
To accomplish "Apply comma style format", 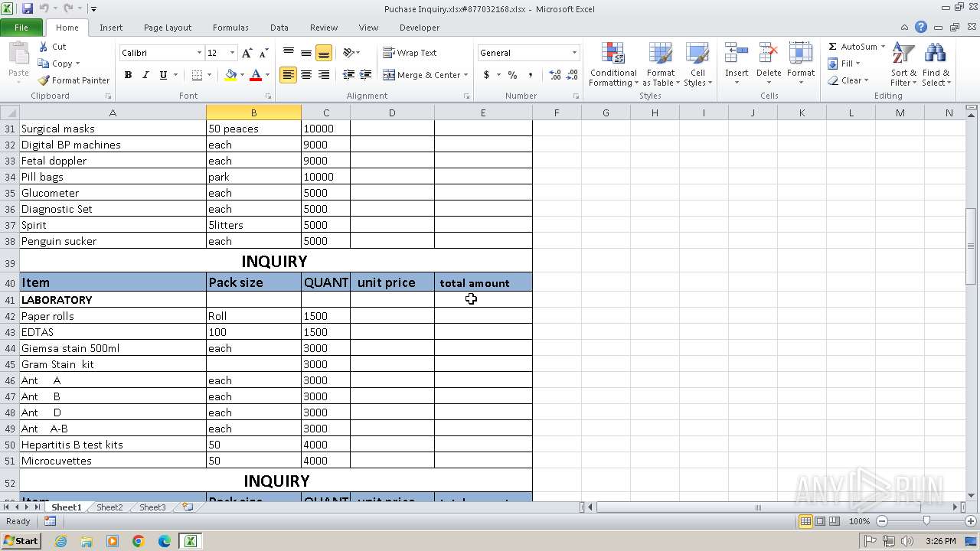I will pos(531,75).
